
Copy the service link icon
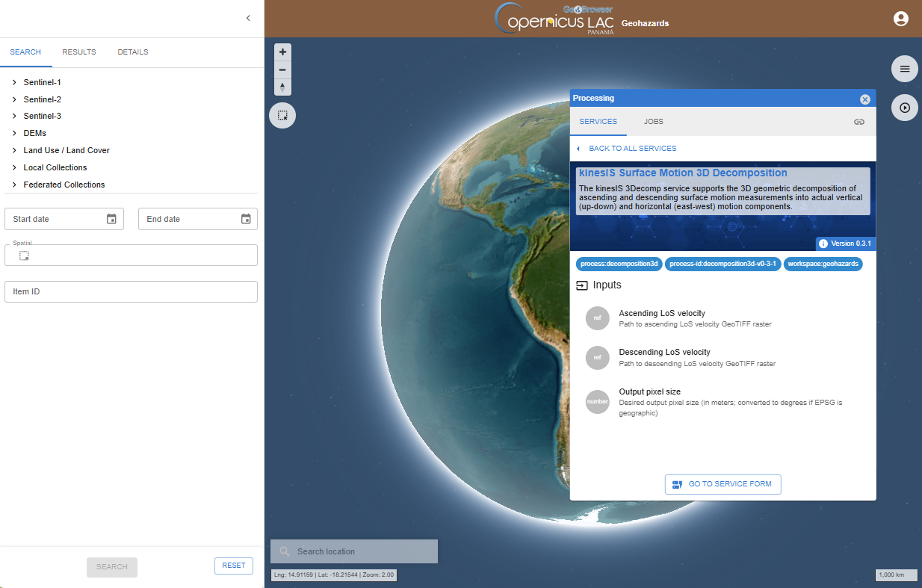(859, 122)
